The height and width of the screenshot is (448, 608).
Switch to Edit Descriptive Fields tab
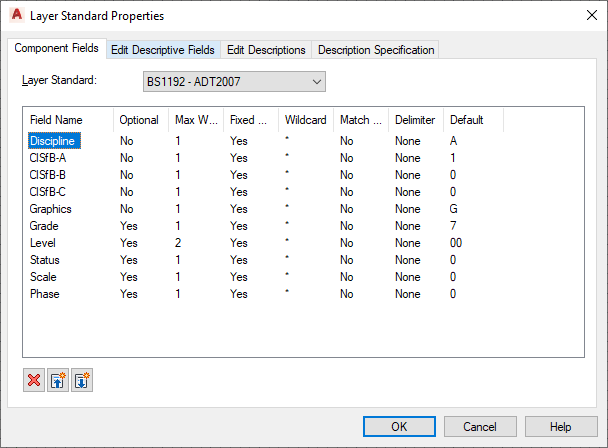click(163, 50)
